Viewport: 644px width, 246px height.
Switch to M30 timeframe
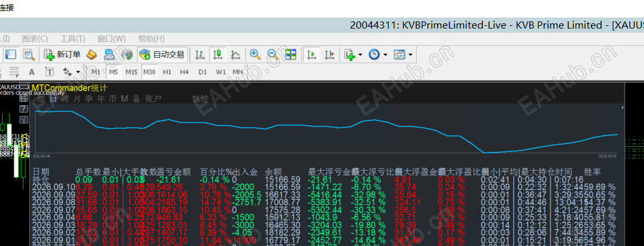pyautogui.click(x=149, y=72)
